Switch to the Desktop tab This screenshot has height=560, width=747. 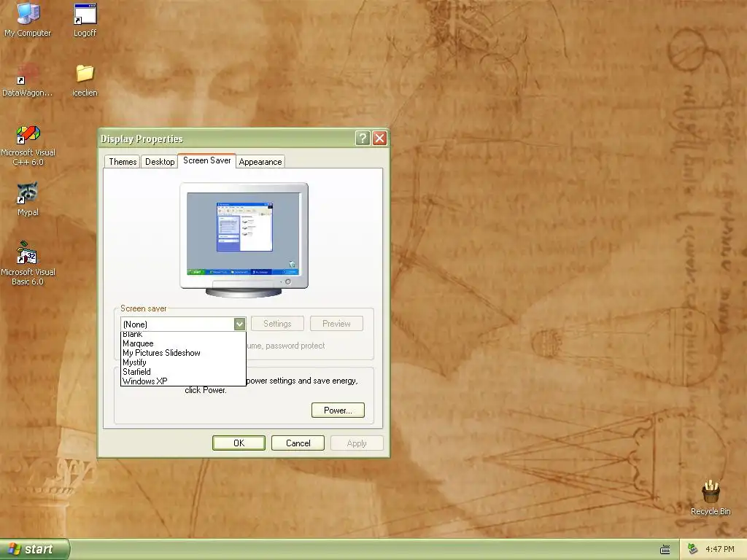(x=160, y=162)
